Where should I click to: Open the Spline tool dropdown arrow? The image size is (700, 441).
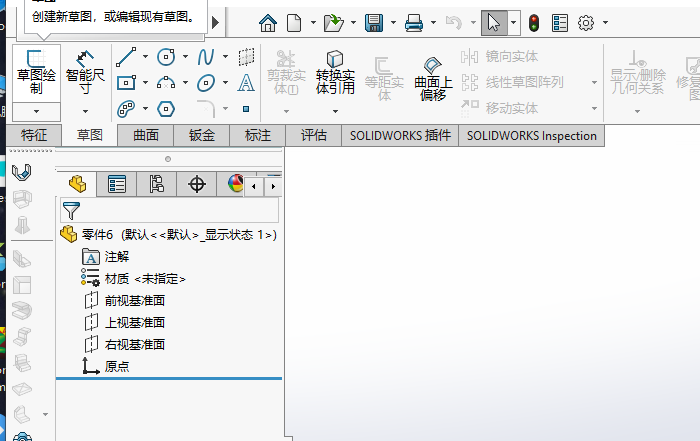pyautogui.click(x=225, y=57)
